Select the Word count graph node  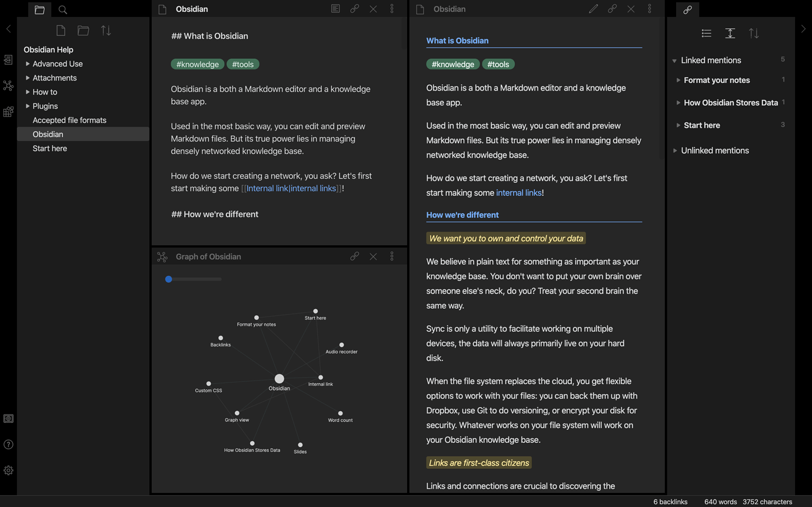(340, 413)
